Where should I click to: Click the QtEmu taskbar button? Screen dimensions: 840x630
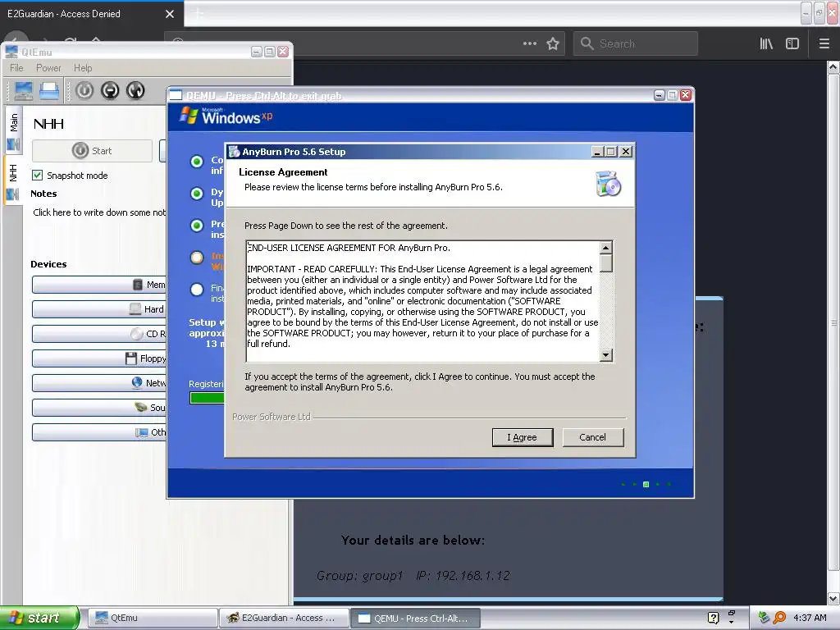152,618
